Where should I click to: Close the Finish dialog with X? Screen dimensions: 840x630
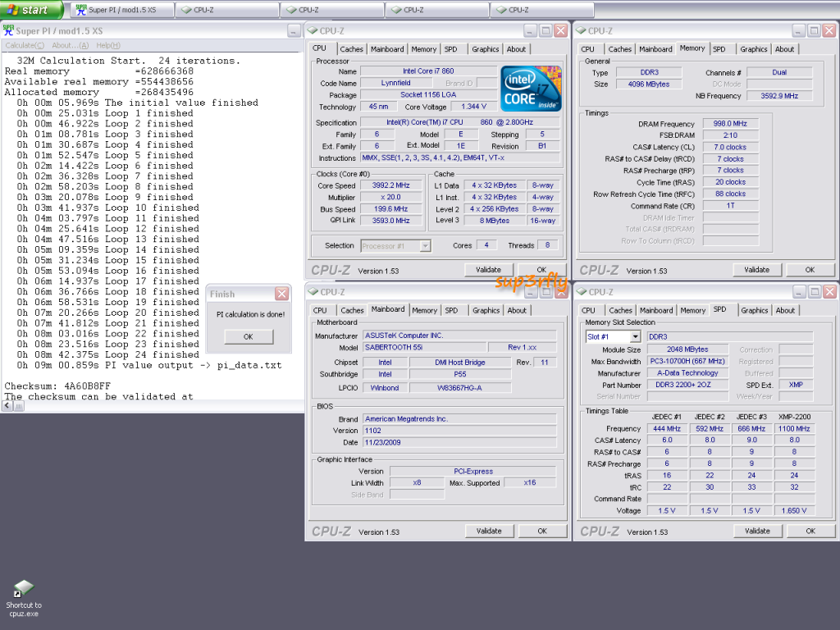(281, 294)
